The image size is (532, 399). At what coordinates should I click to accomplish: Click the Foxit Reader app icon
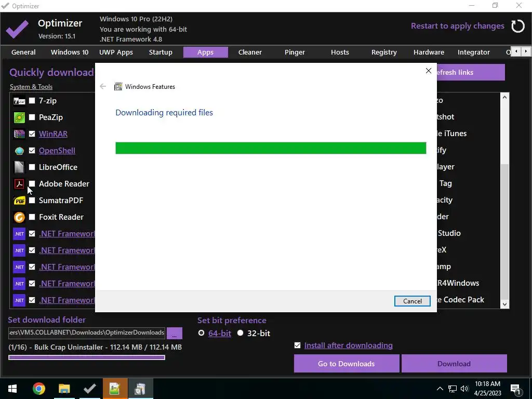(x=19, y=217)
